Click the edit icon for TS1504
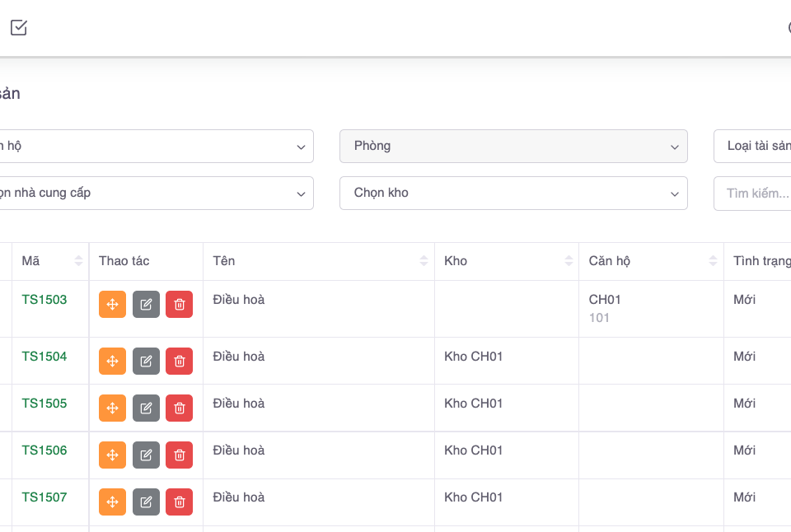Viewport: 791px width, 532px height. [146, 362]
